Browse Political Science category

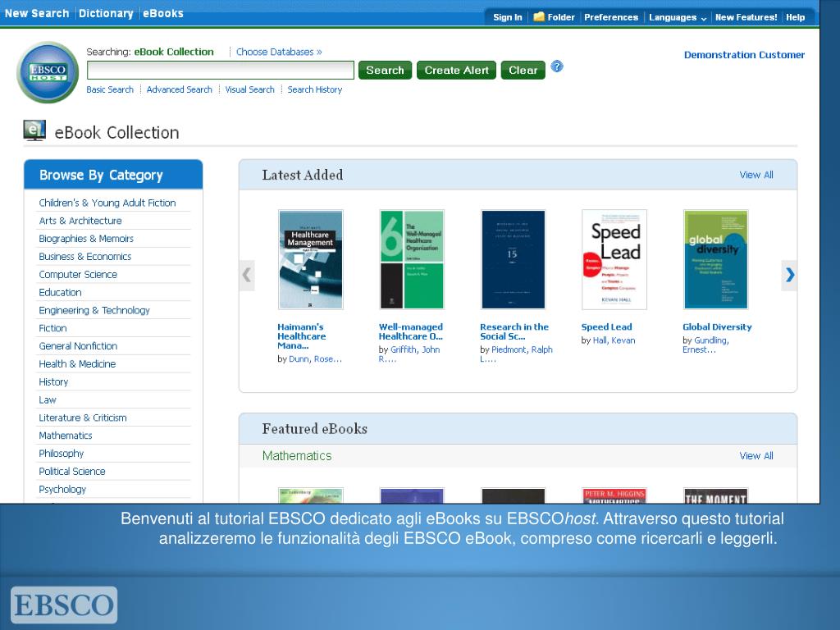pos(72,472)
